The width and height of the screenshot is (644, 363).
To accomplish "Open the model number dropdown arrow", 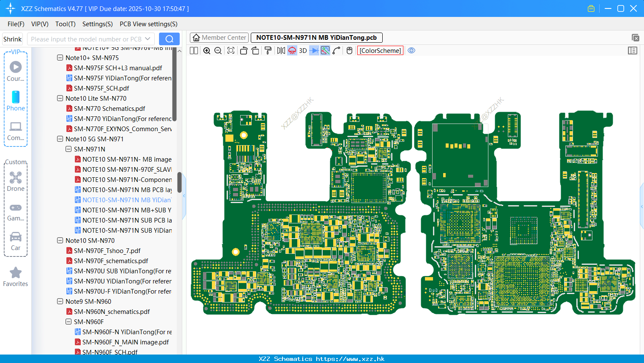I will (x=148, y=39).
